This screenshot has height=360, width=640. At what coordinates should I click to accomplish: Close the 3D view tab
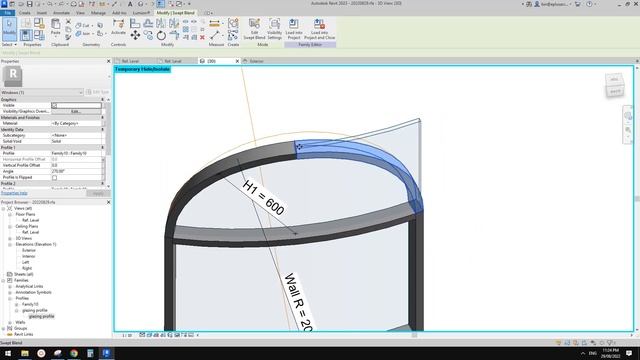tap(237, 61)
